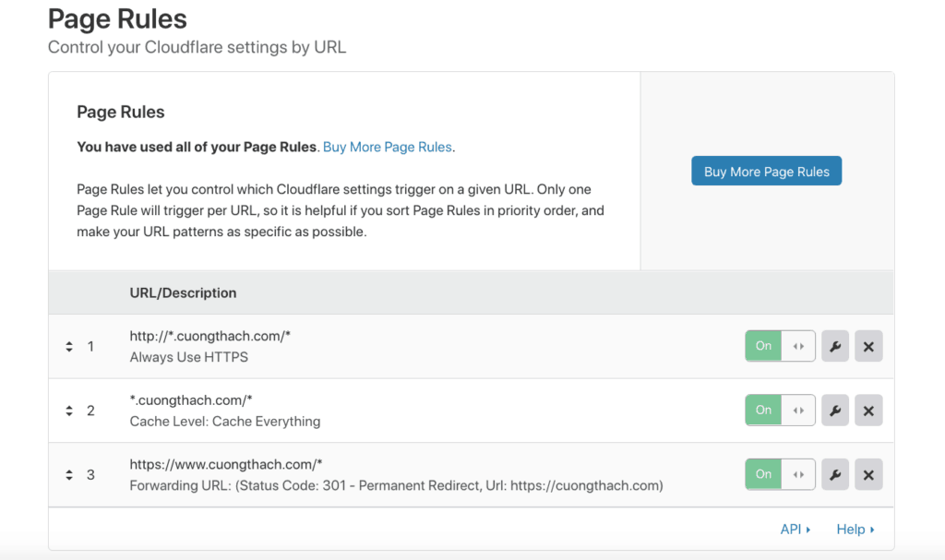Screen dimensions: 945x560
Task: Click the Control your Cloudflare settings subtitle
Action: (x=197, y=47)
